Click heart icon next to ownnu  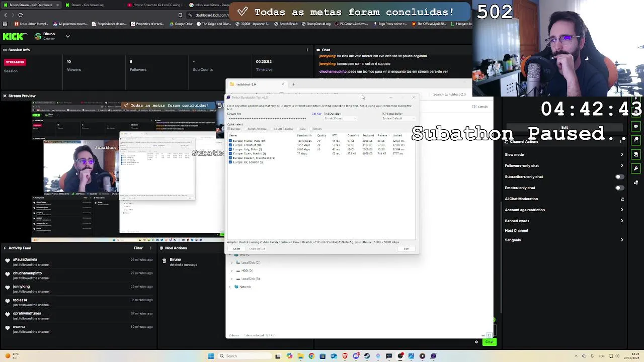(x=8, y=328)
